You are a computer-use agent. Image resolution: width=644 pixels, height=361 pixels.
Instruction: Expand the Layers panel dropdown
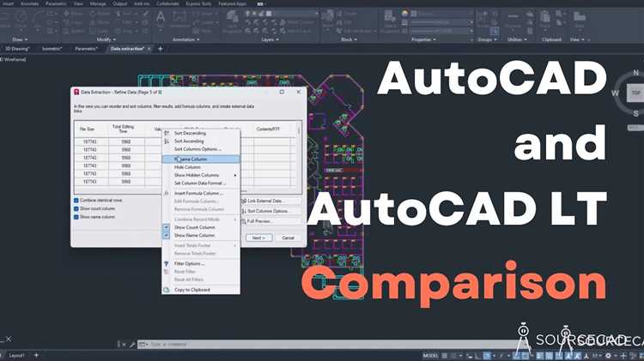[270, 39]
